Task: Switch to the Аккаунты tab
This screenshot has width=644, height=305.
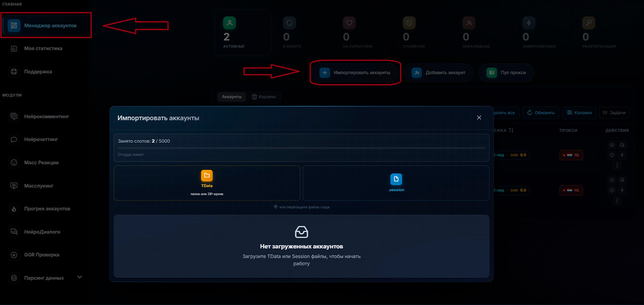Action: (232, 97)
